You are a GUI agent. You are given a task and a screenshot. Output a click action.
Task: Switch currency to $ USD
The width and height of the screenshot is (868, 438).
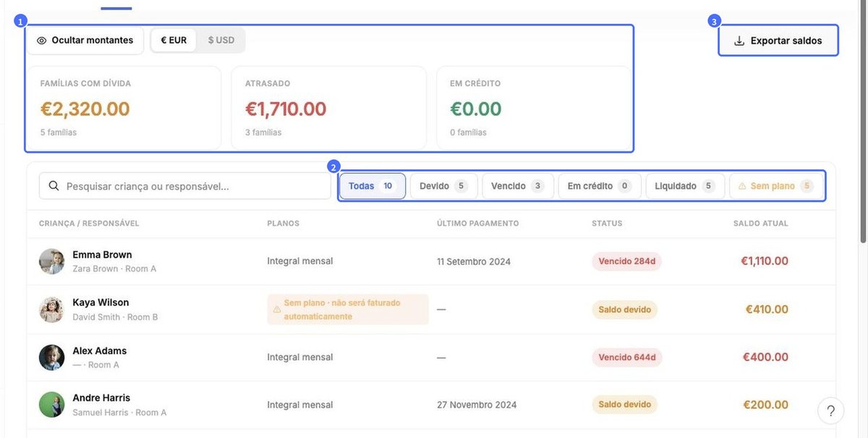pos(221,41)
